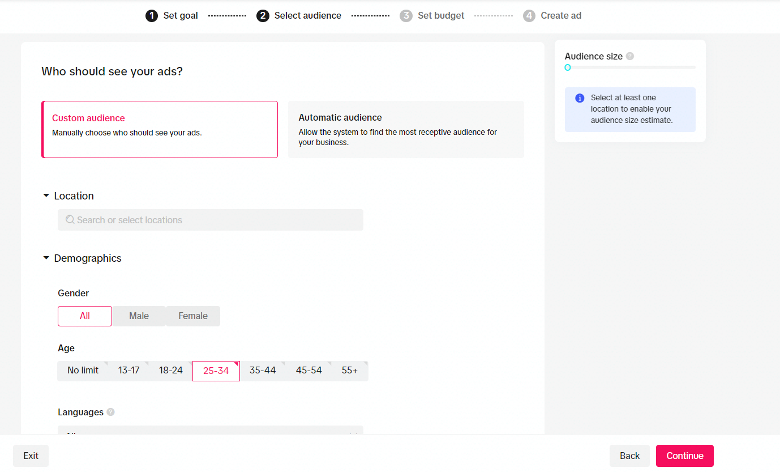
Task: Open the Languages dropdown
Action: 210,430
